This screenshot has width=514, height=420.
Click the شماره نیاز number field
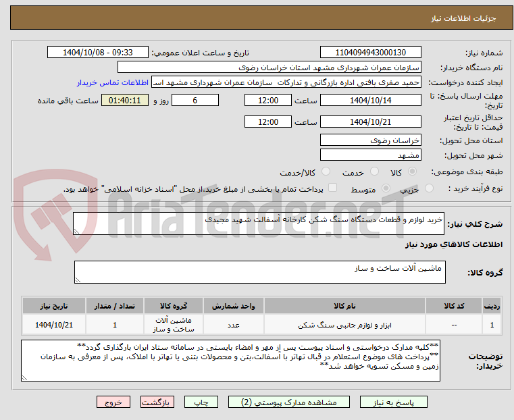pos(370,53)
